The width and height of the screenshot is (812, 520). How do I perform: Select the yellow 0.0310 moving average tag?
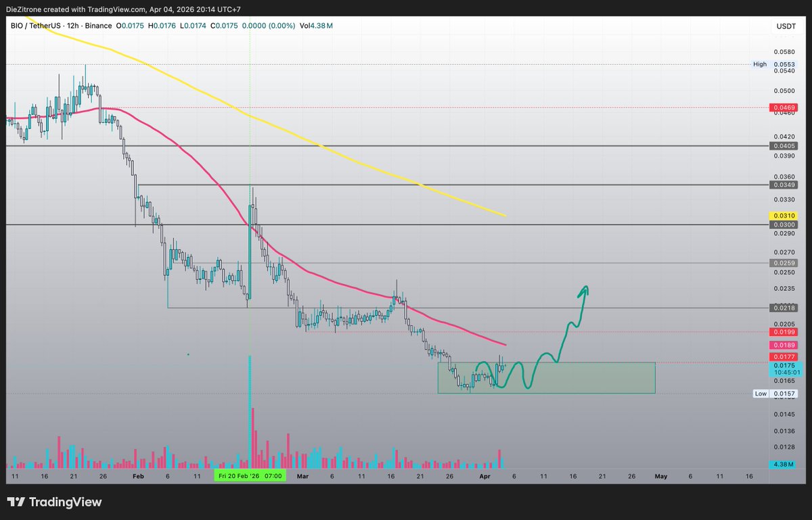tap(784, 215)
